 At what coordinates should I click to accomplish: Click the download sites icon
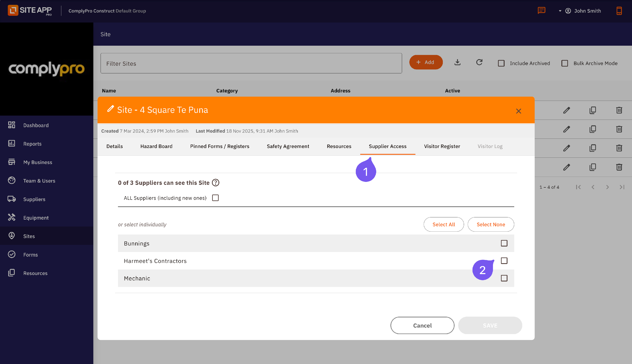pyautogui.click(x=457, y=62)
